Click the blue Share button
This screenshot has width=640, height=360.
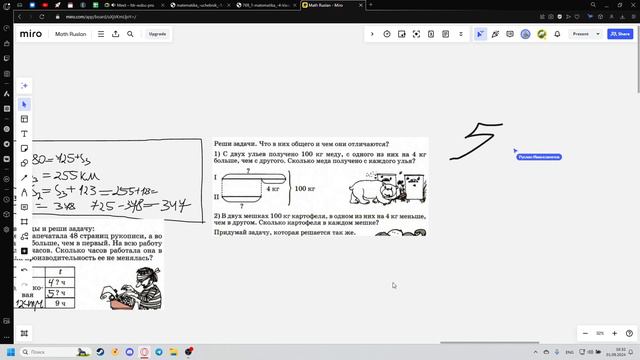point(620,34)
